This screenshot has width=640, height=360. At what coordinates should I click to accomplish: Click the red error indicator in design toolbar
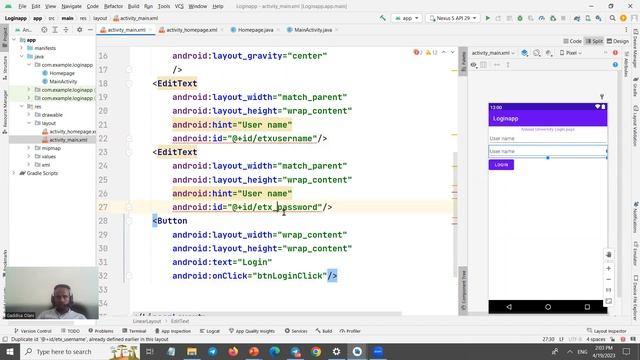click(615, 53)
